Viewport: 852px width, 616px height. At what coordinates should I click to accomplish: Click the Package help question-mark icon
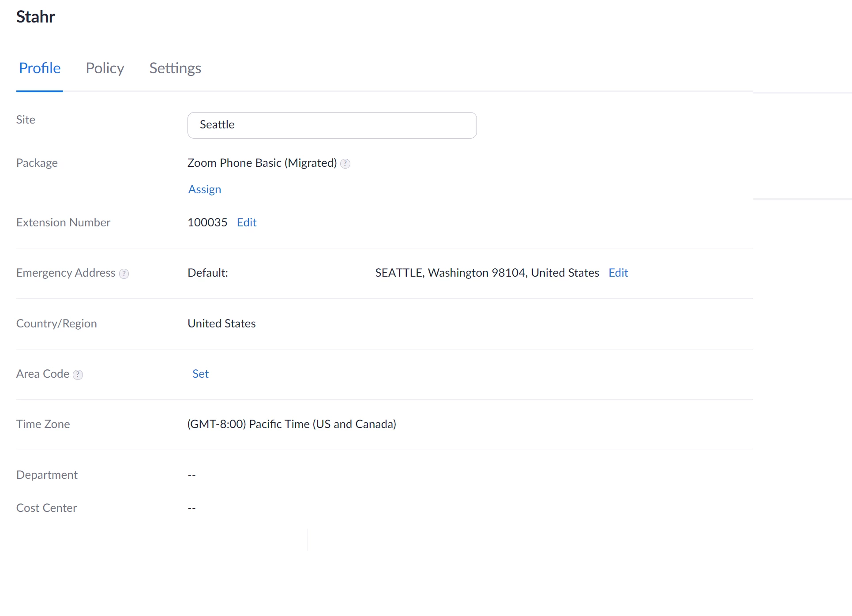345,164
